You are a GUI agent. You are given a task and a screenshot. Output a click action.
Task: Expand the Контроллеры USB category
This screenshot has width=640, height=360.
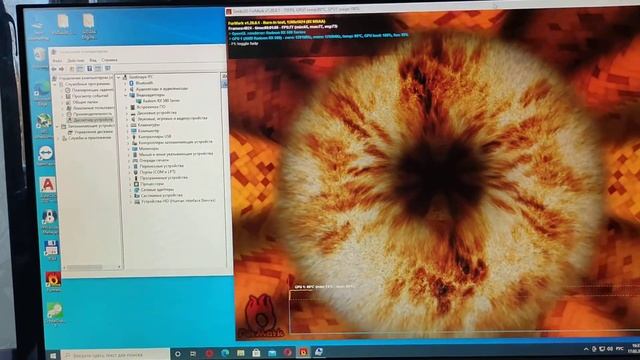tap(128, 137)
